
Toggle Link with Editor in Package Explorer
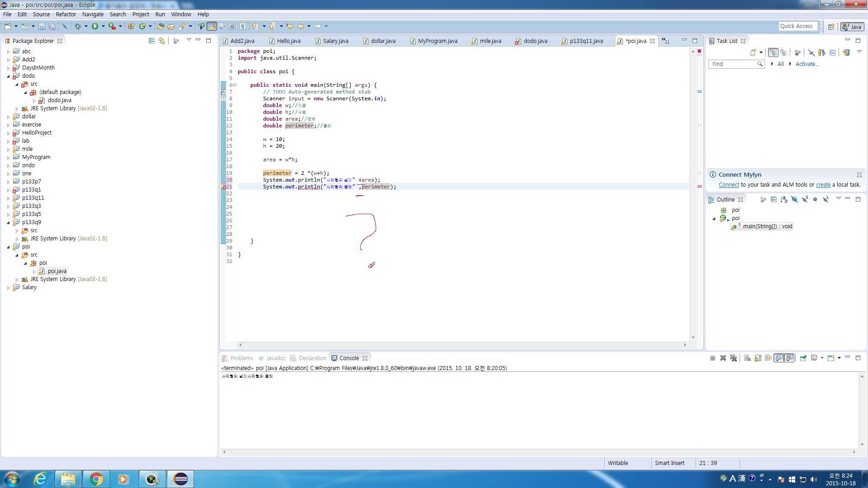(162, 41)
